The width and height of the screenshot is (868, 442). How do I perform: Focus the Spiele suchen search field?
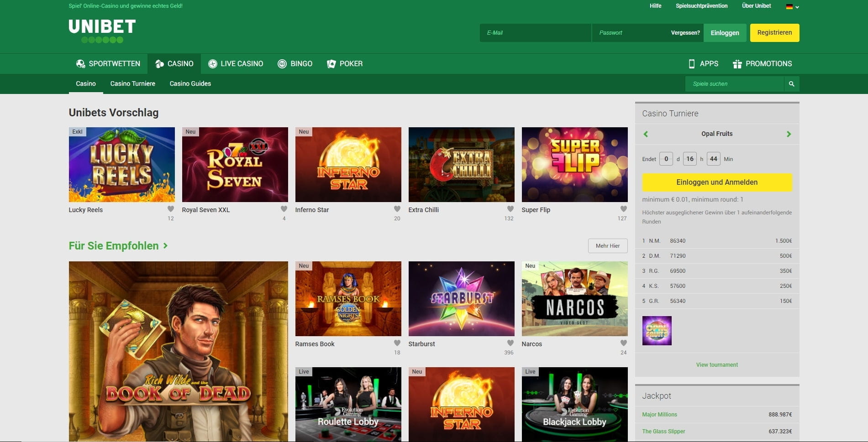[x=735, y=84]
